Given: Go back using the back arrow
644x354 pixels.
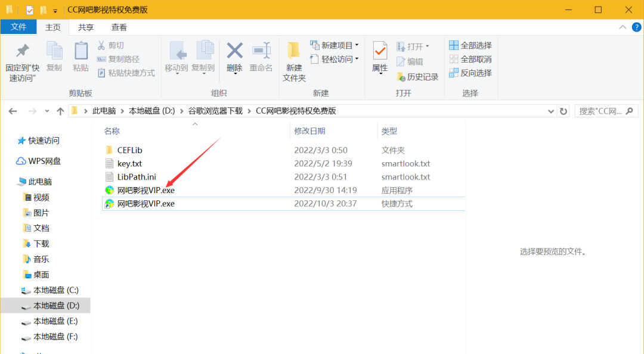Looking at the screenshot, I should [13, 111].
